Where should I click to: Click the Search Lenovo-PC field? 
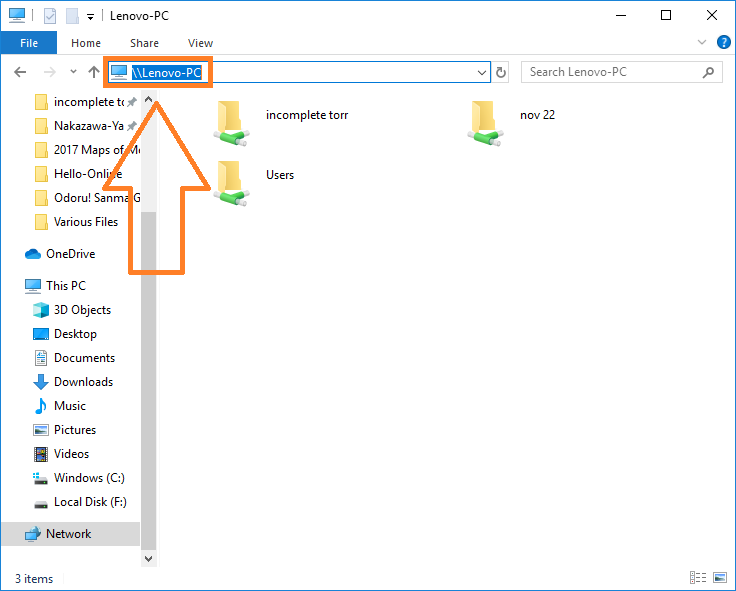(x=621, y=72)
